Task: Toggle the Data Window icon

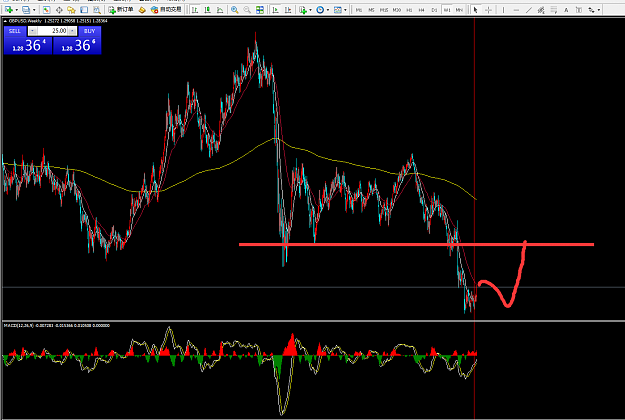Action: pos(59,10)
